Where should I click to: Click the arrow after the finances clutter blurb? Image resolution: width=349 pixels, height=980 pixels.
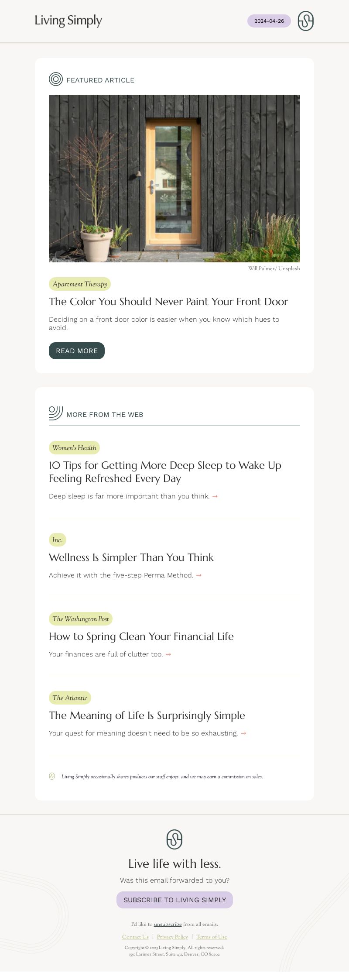(168, 654)
